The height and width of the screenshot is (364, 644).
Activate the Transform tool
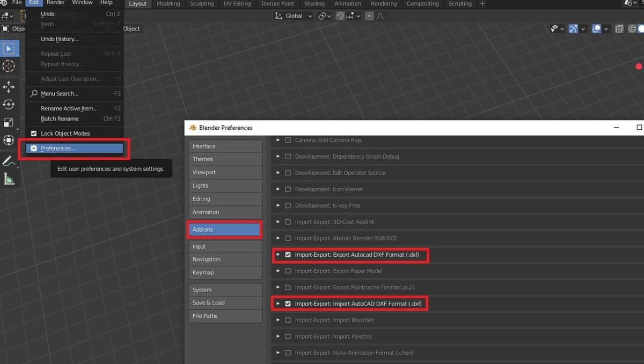point(9,140)
